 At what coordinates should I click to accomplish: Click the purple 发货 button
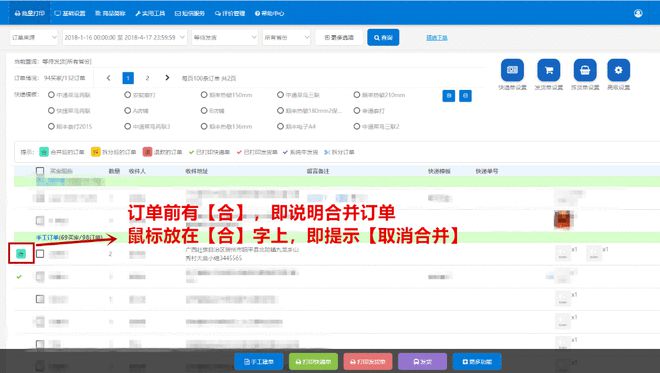coord(422,362)
